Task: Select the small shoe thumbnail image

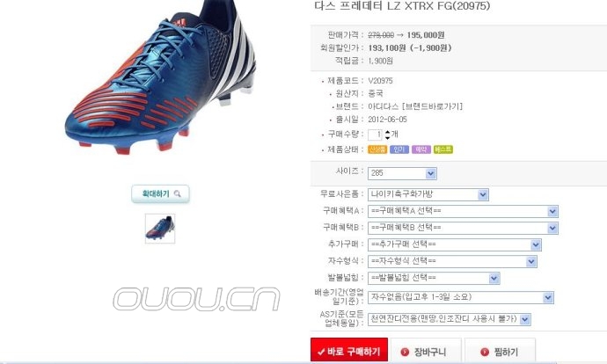Action: pos(160,229)
